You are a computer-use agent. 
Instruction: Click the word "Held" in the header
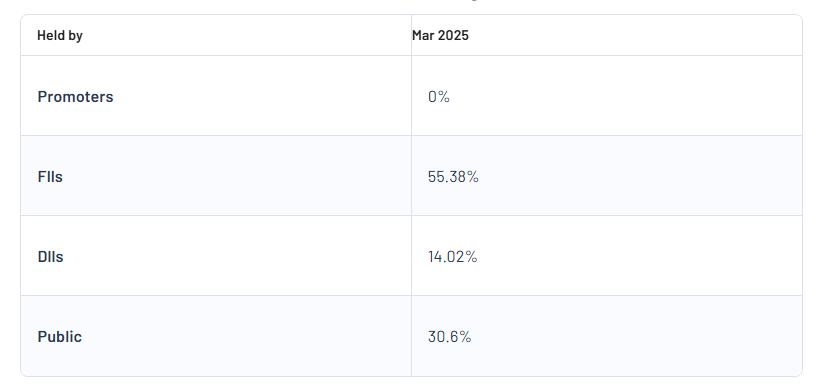pos(49,36)
